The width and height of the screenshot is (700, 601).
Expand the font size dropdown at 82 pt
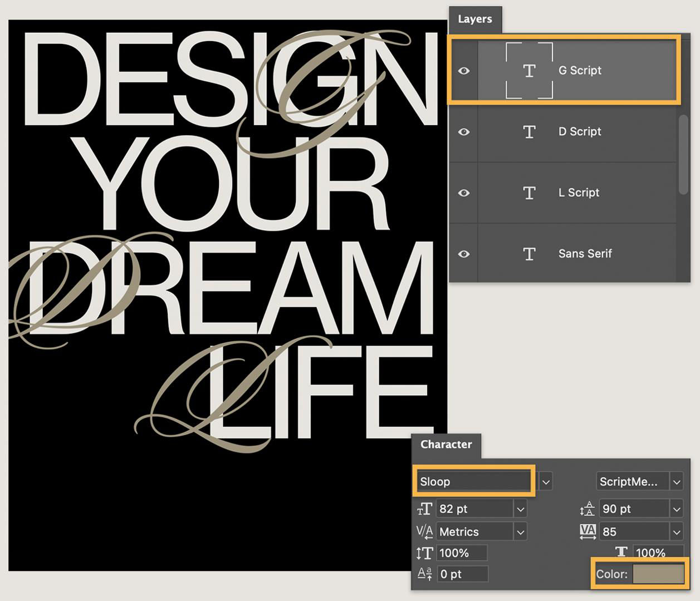520,509
